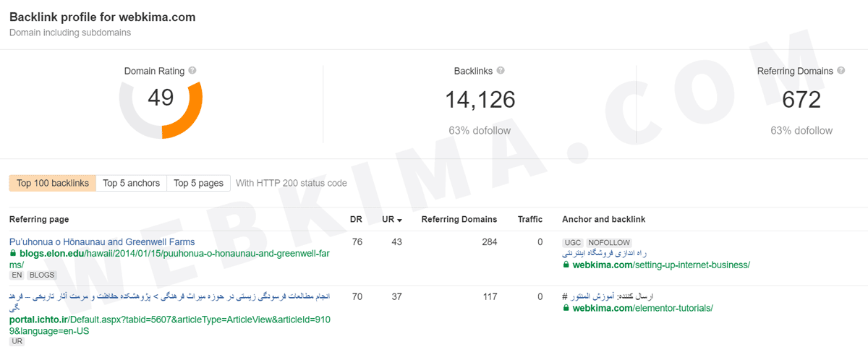Click the DR value 76
Screen dimensions: 868x347
tap(357, 242)
